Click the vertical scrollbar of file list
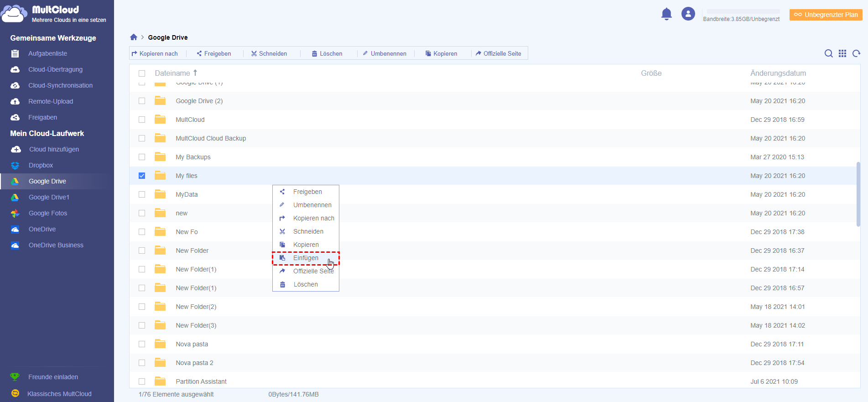Screen dimensions: 868x402 click(x=858, y=194)
